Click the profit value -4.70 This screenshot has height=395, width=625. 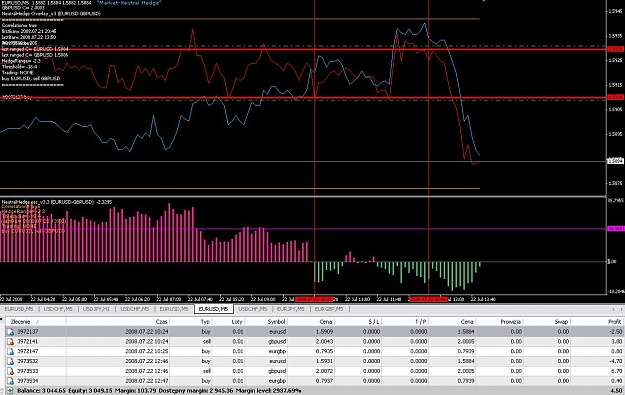tap(616, 362)
